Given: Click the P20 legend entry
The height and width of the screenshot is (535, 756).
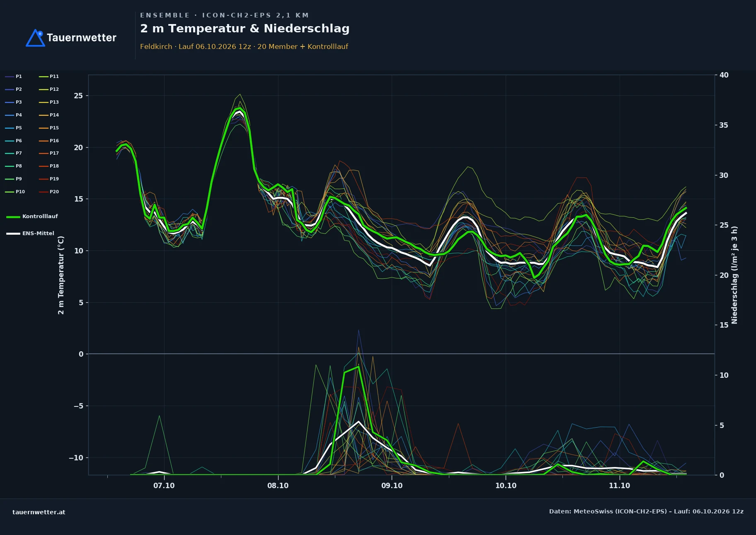Looking at the screenshot, I should click(x=49, y=192).
